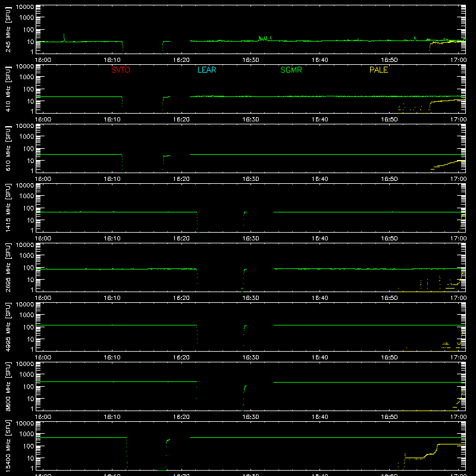476x476 pixels.
Task: Click the 16:40 tick label under 1415 MHz panel
Action: click(x=320, y=239)
